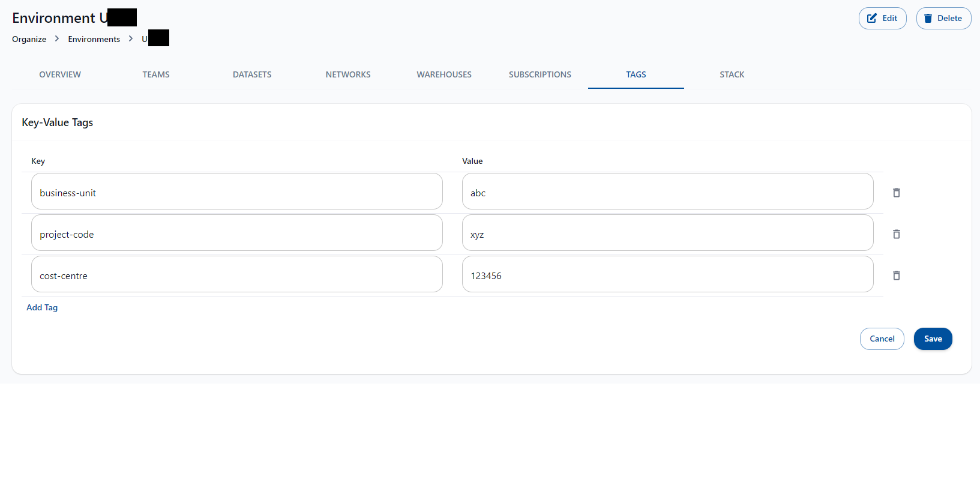Open the Stack tab
Screen dimensions: 980x482
[732, 74]
